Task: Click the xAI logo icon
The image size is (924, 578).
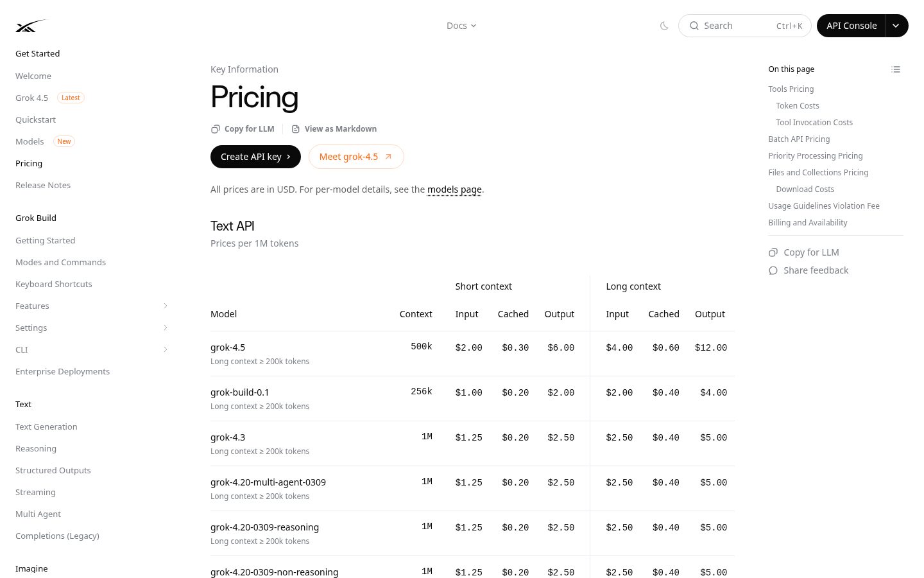Action: point(31,26)
